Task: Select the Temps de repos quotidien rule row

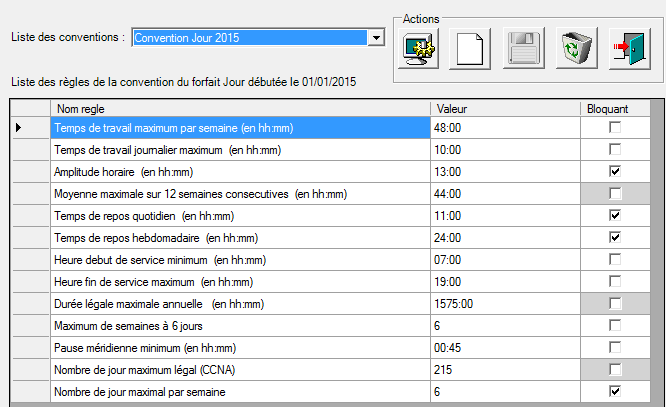Action: (240, 215)
